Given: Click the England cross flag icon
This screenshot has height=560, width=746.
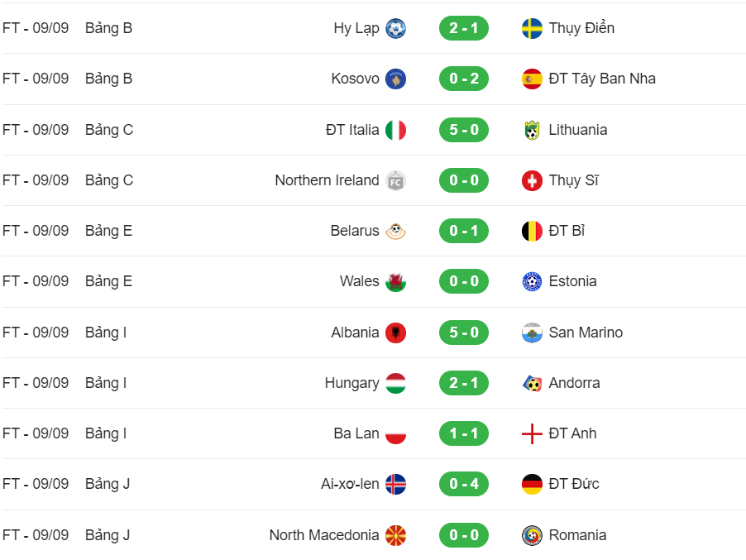Looking at the screenshot, I should point(532,434).
